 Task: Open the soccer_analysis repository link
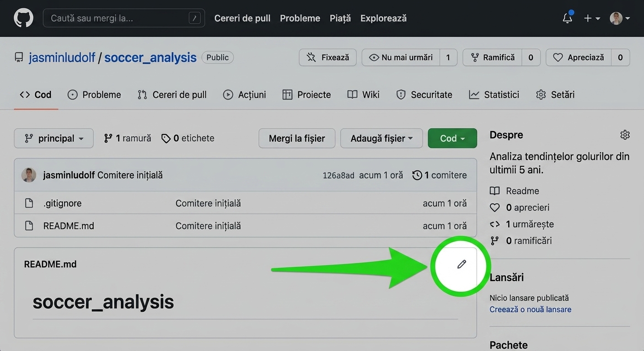(x=150, y=58)
